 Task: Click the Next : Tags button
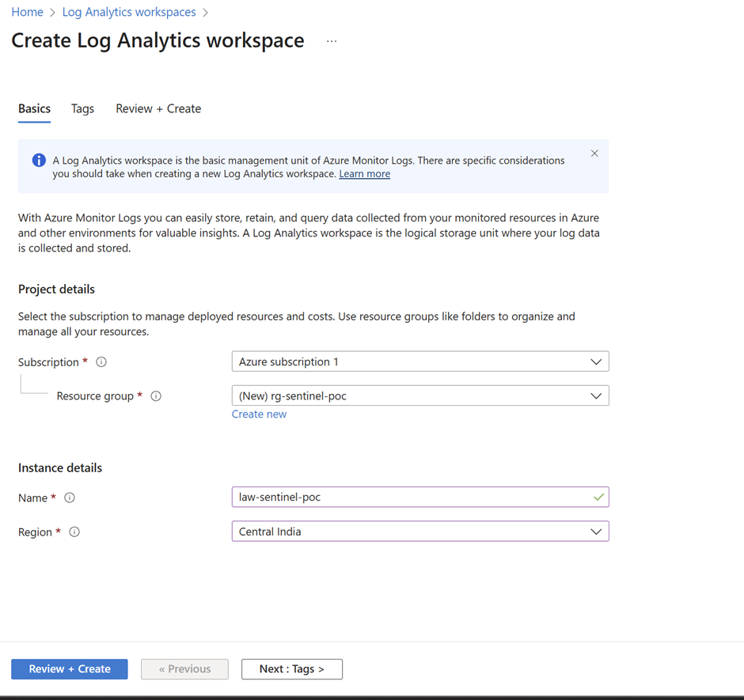tap(291, 669)
